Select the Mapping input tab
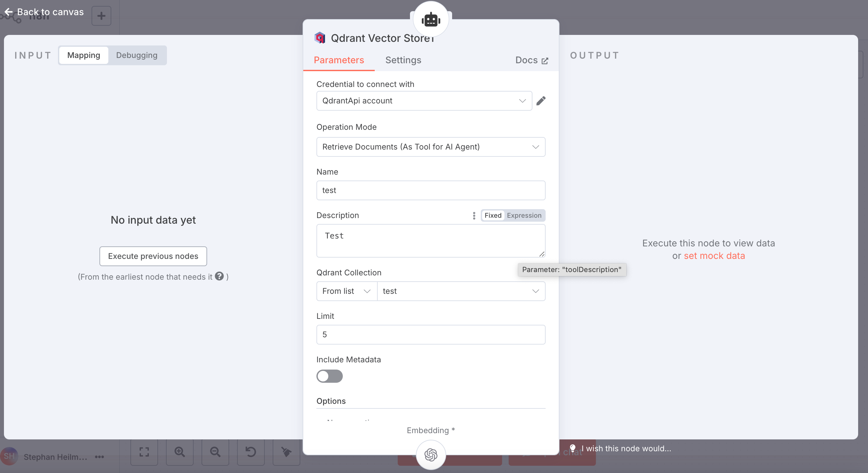The height and width of the screenshot is (473, 868). tap(84, 55)
